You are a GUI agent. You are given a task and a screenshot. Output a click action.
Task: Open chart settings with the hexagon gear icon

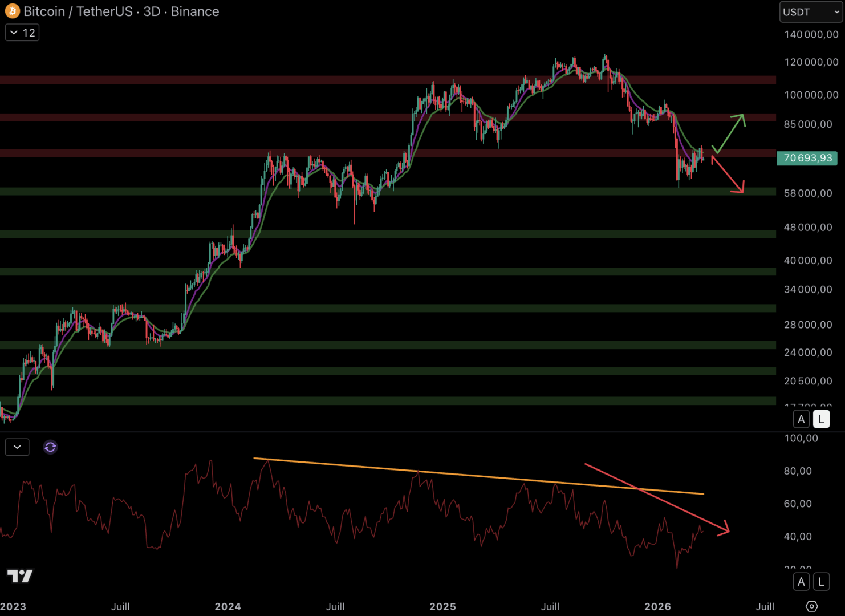[x=811, y=606]
